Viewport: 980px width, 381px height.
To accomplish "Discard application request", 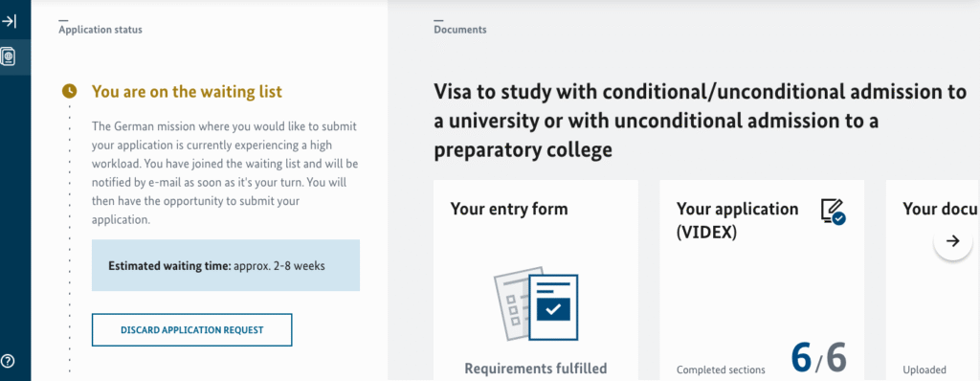I will click(x=191, y=329).
